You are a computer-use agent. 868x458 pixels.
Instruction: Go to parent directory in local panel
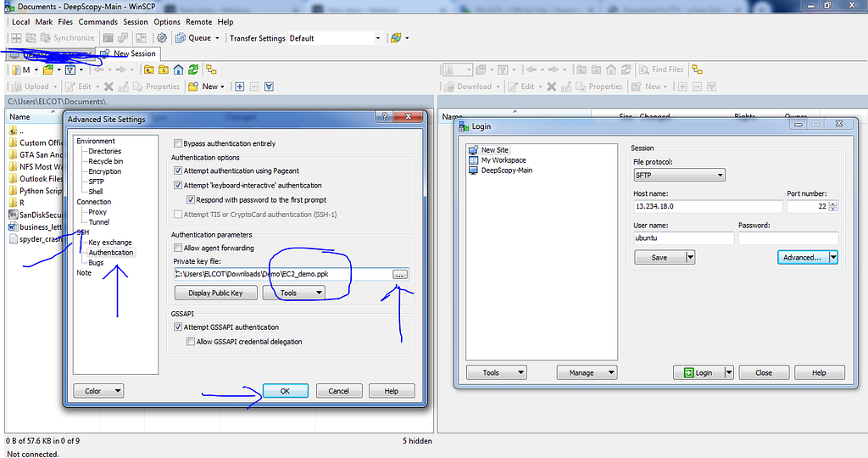149,70
